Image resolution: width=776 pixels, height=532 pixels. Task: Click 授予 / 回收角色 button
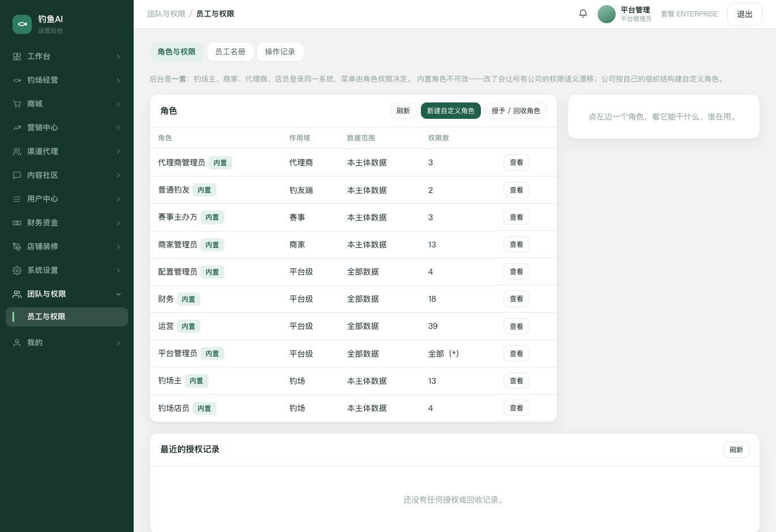point(516,111)
